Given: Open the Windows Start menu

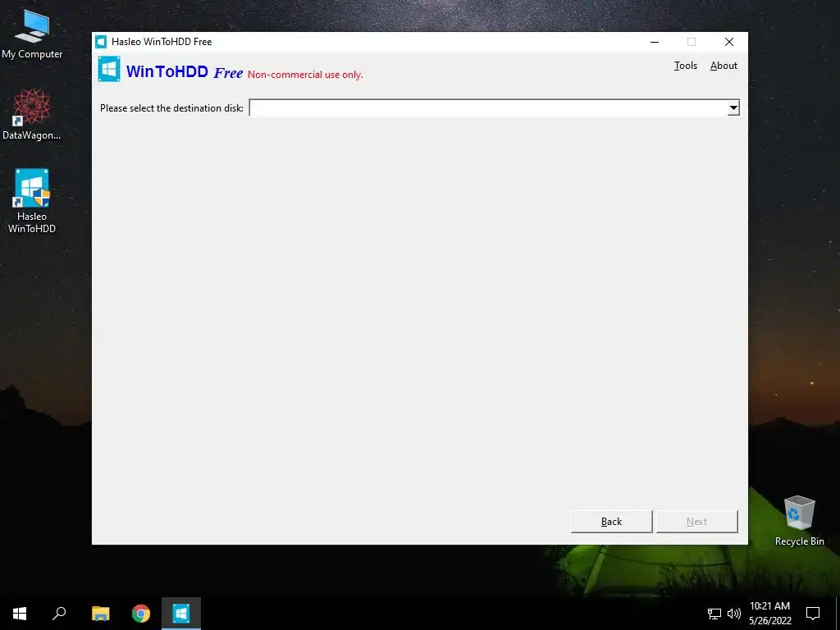Looking at the screenshot, I should [x=20, y=614].
